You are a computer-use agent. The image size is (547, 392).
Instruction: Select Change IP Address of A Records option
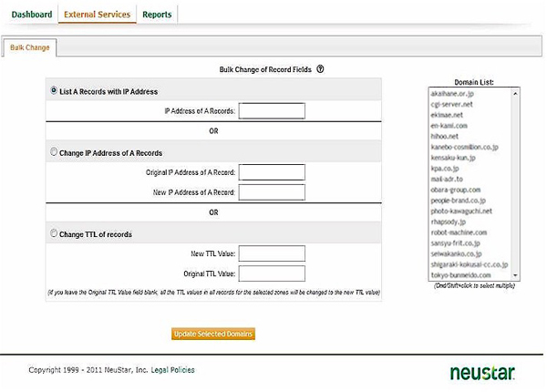pyautogui.click(x=53, y=152)
